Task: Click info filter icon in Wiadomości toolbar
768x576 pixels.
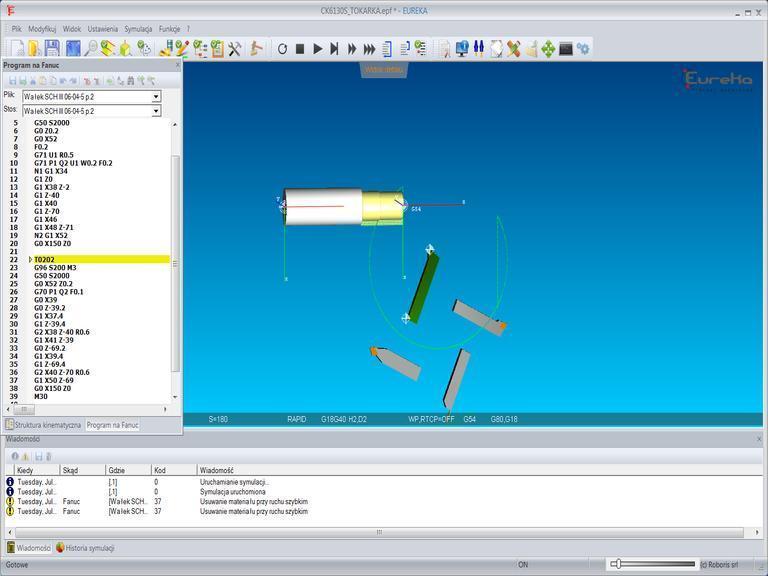Action: coord(15,456)
